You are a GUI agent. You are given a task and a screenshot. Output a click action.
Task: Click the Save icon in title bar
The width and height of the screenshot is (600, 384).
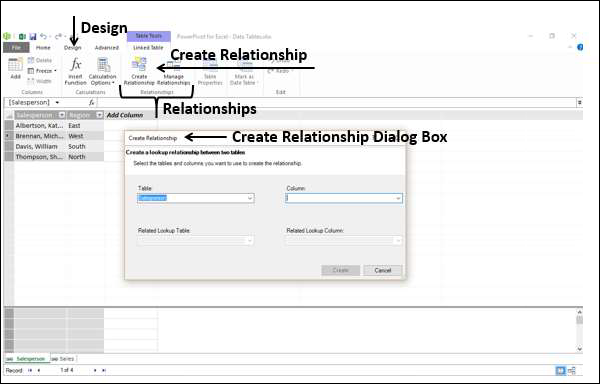click(x=33, y=37)
